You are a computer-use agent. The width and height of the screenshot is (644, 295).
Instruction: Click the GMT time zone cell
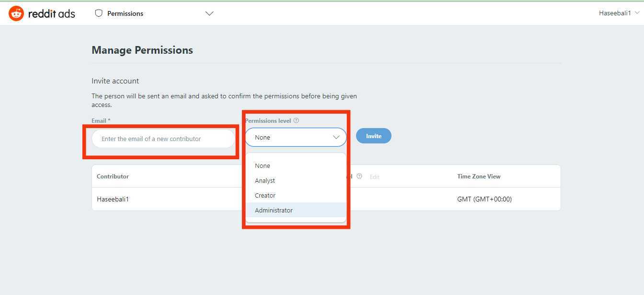(x=484, y=199)
